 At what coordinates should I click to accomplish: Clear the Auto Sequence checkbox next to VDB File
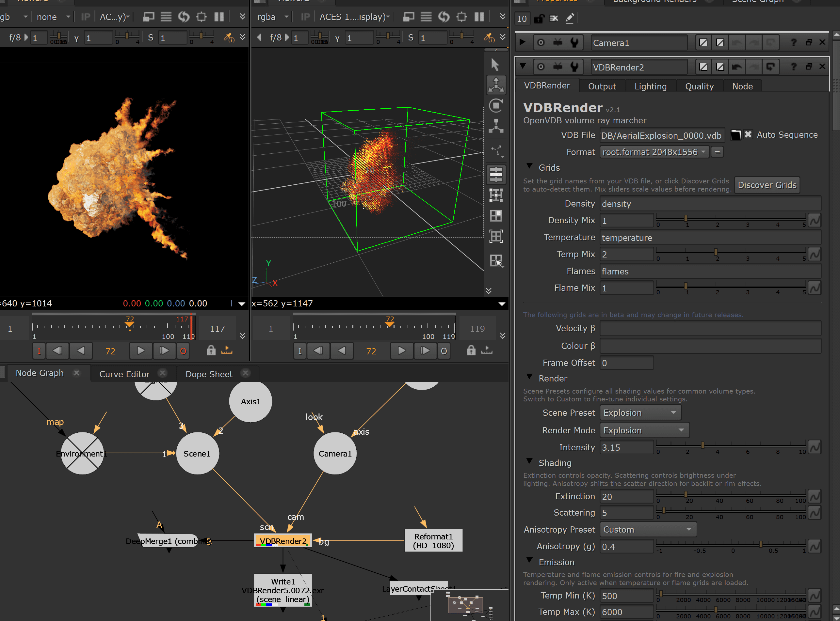pyautogui.click(x=748, y=134)
